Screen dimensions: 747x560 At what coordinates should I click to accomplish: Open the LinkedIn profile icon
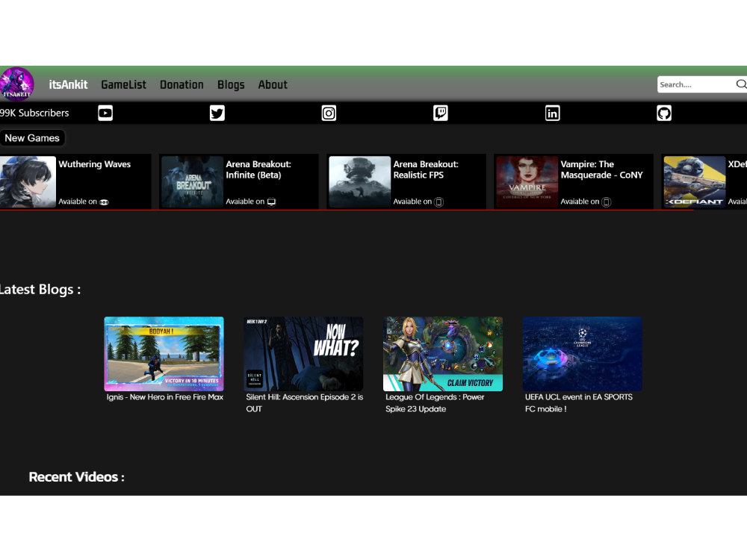[552, 113]
